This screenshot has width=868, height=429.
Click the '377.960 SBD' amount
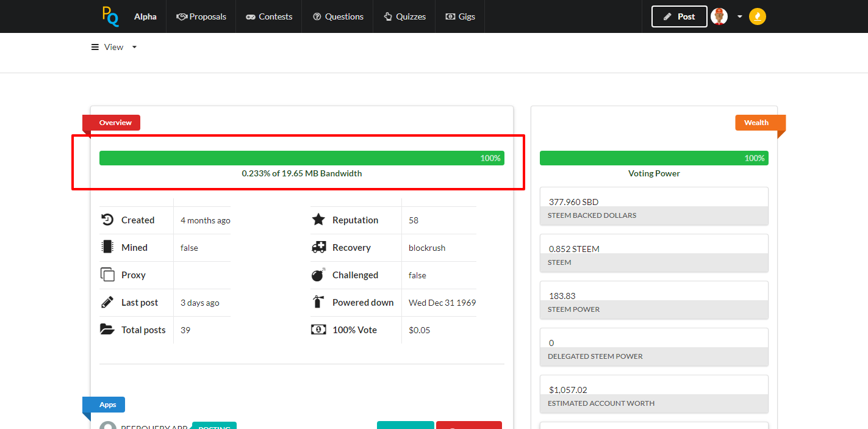pos(574,201)
